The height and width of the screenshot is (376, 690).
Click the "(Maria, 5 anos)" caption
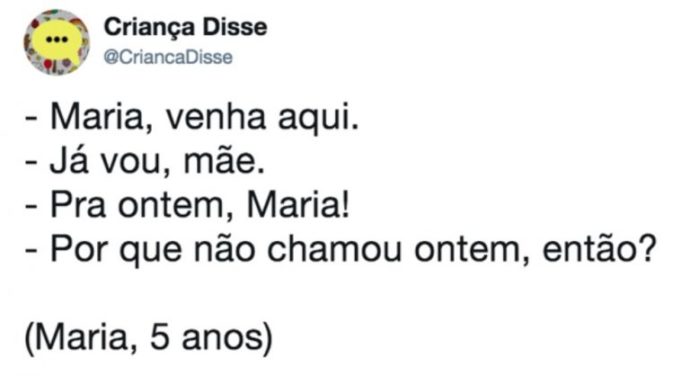click(149, 338)
